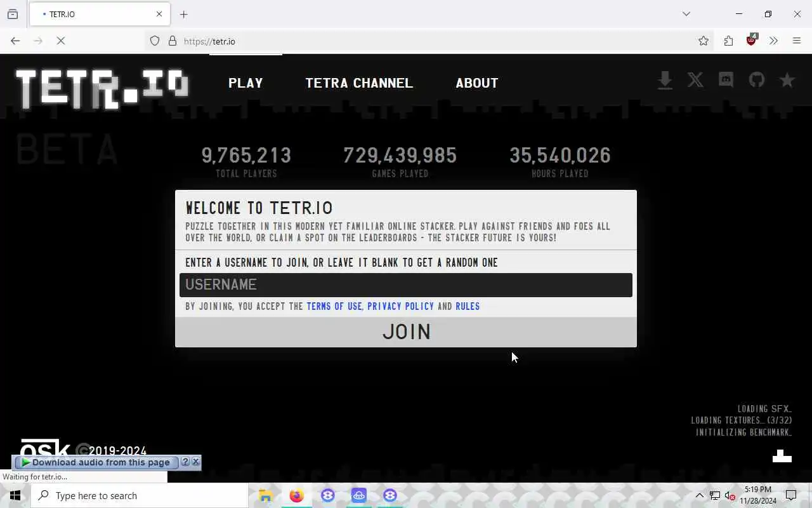Open the Rules link
Viewport: 812px width, 508px height.
468,306
